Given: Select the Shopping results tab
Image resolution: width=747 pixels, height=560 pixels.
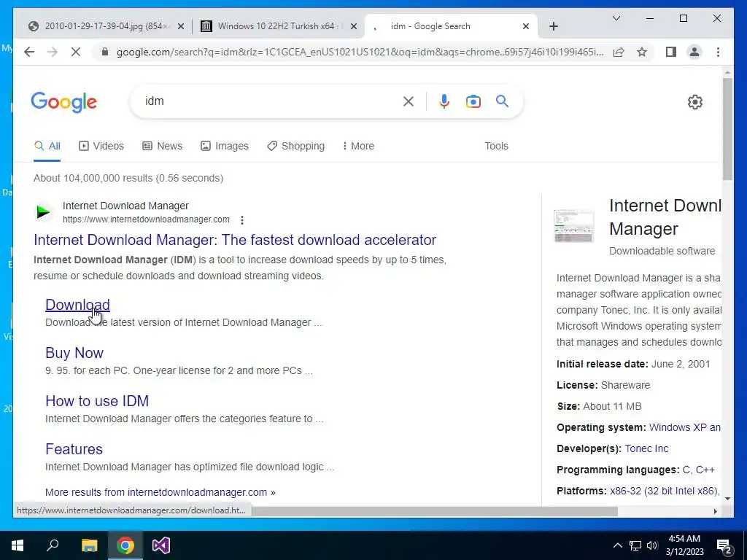Looking at the screenshot, I should click(296, 146).
